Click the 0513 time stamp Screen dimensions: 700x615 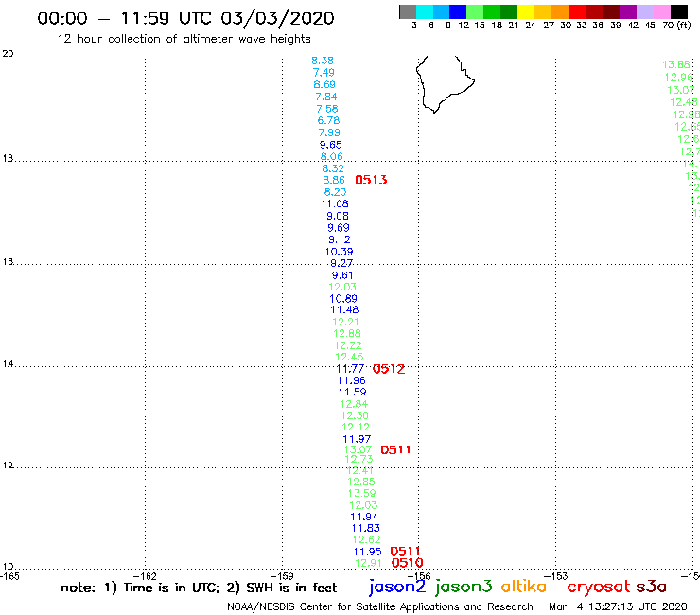(x=371, y=180)
